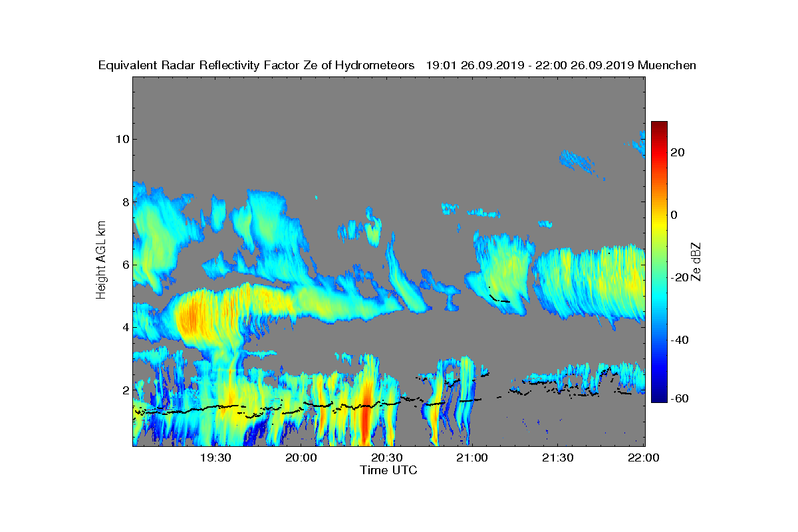798x532 pixels.
Task: Click the 21:30 time tick label
Action: click(557, 458)
